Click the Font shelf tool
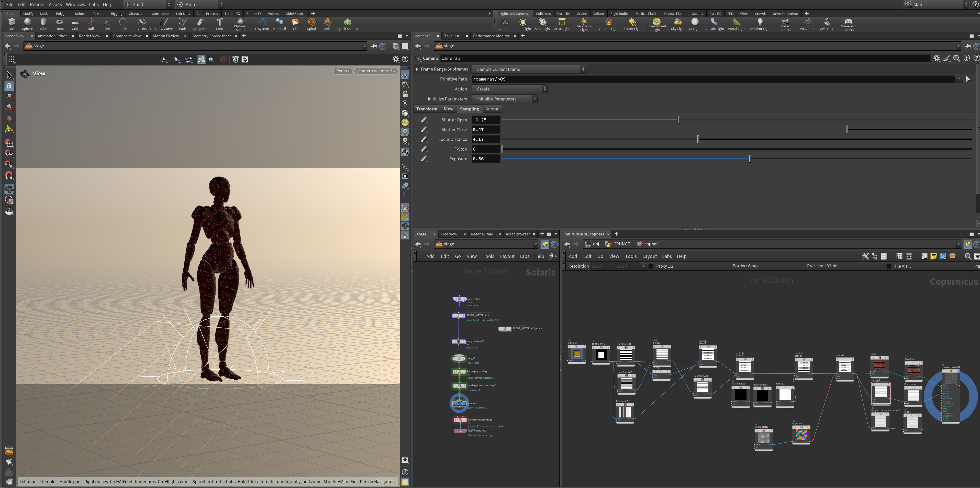Viewport: 980px width, 488px height. 219,24
